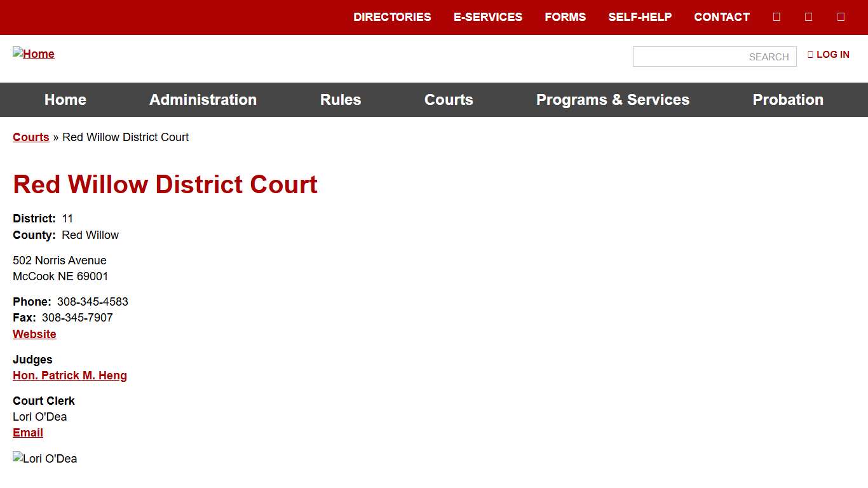
Task: Click the lock icon beside LOG IN
Action: pos(810,55)
